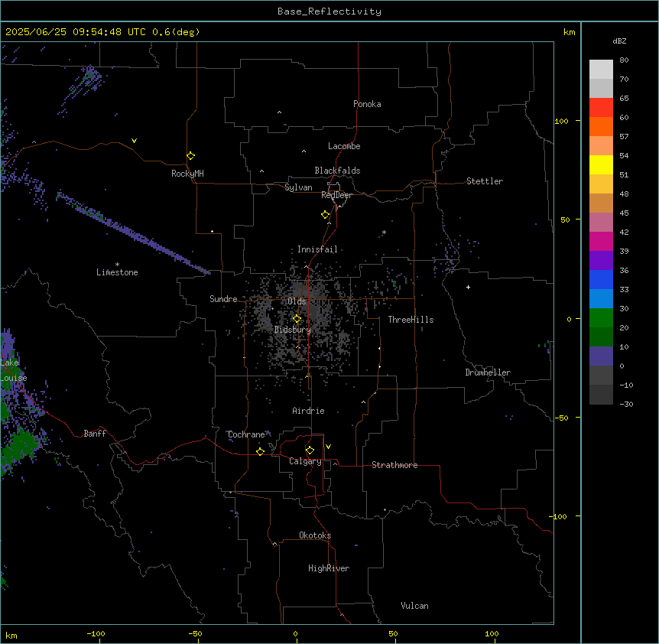Click the 100 km tick on right axis
The height and width of the screenshot is (644, 659).
[561, 121]
